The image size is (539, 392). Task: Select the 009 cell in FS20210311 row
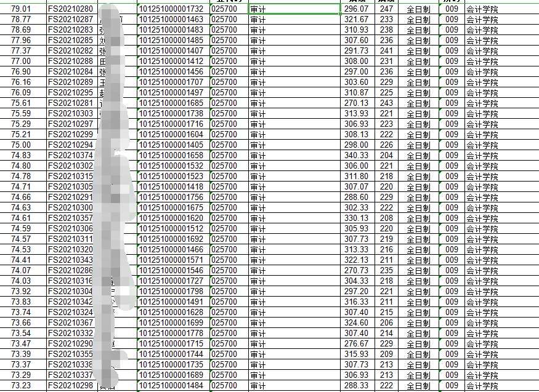[452, 239]
